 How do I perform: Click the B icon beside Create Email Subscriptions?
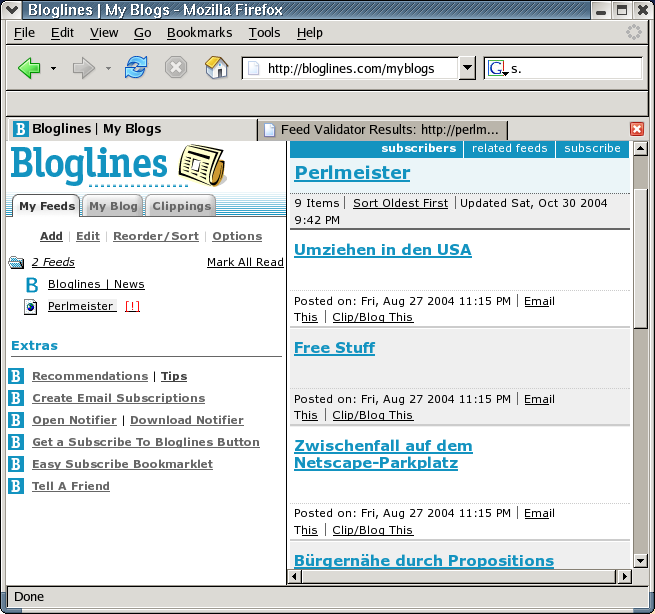16,398
